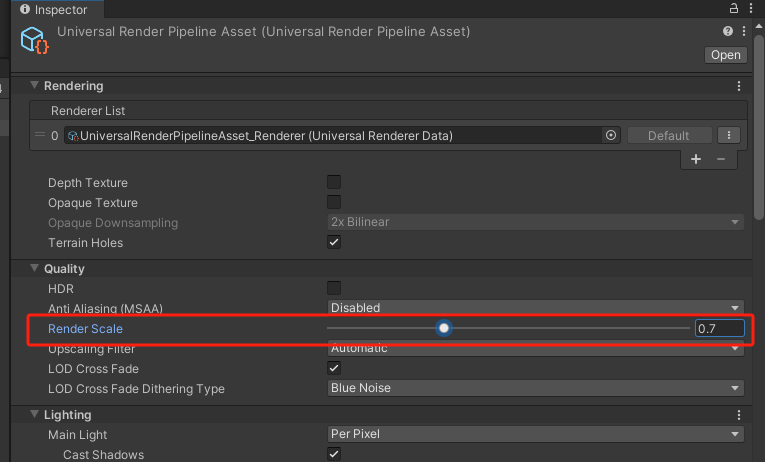Image resolution: width=765 pixels, height=462 pixels.
Task: Collapse the Quality section foldout
Action: click(x=34, y=268)
